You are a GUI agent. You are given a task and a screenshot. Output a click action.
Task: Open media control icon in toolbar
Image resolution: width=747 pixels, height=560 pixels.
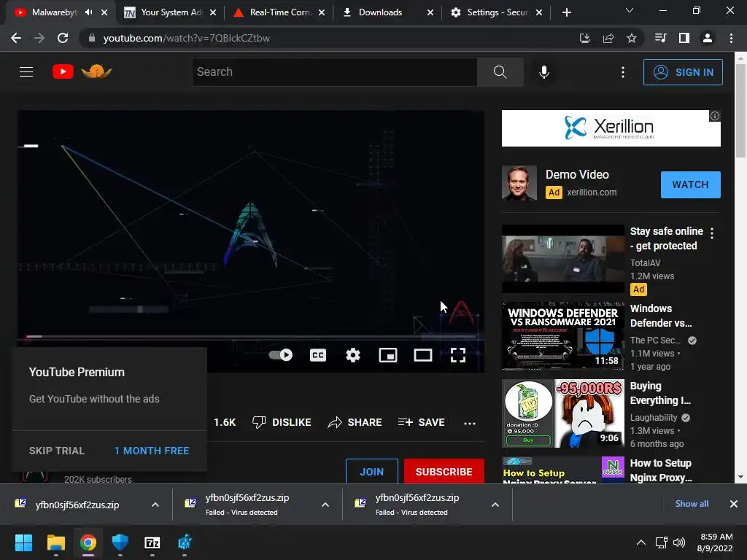(661, 38)
